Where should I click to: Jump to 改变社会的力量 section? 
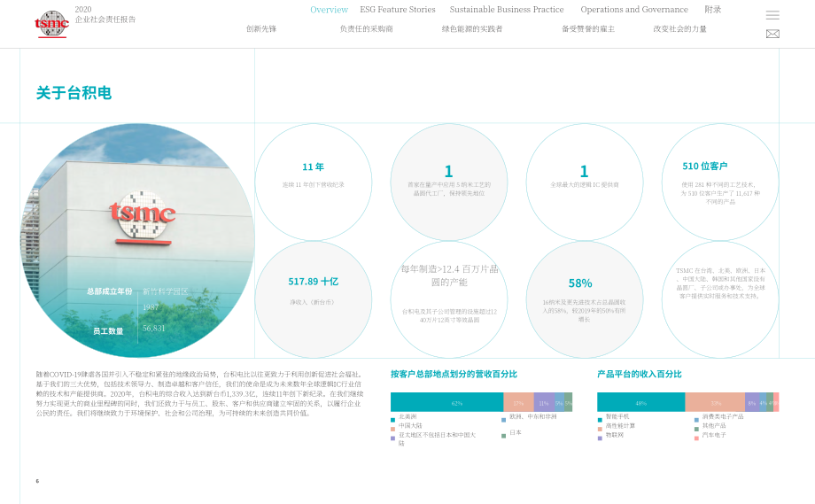click(679, 29)
